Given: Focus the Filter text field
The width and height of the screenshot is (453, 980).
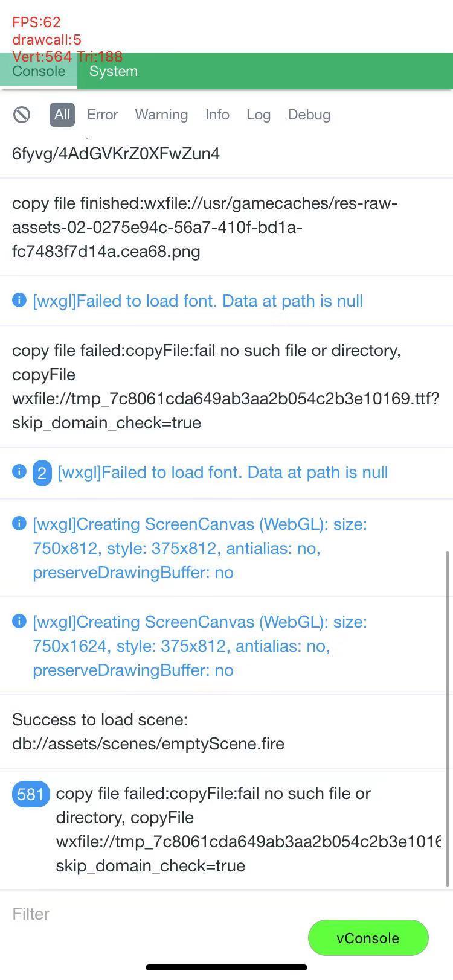Looking at the screenshot, I should pos(151,914).
